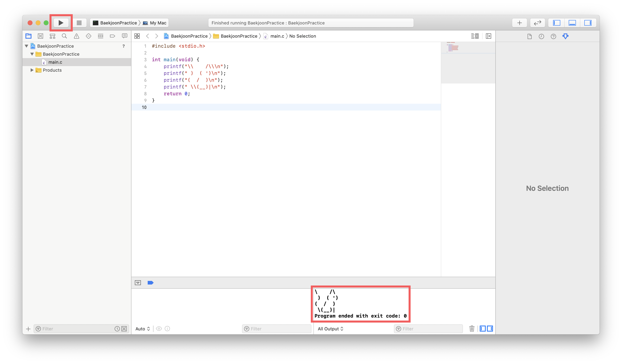622x364 pixels.
Task: Click the code review arrows button
Action: tap(537, 23)
